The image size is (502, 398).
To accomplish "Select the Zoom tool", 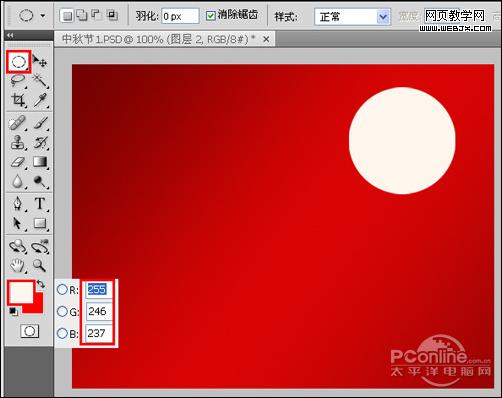I will (40, 266).
